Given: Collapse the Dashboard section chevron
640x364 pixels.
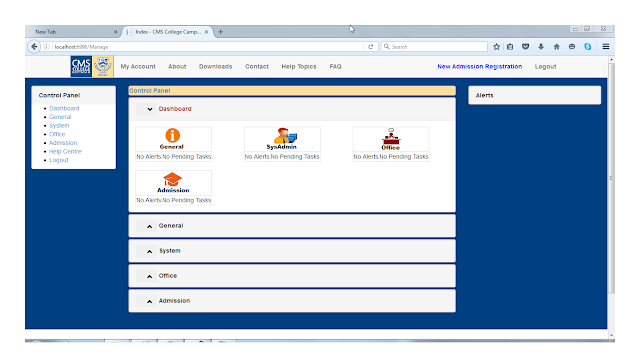Looking at the screenshot, I should click(x=150, y=109).
